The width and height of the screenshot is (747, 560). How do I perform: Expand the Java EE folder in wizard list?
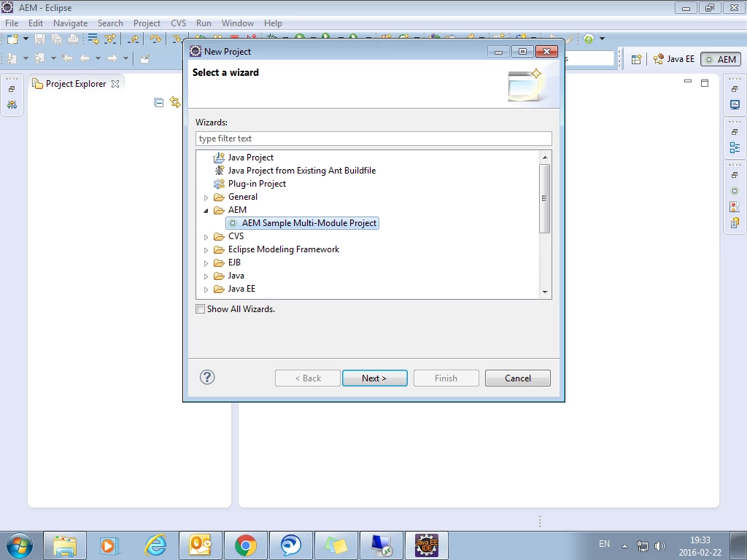pos(206,289)
